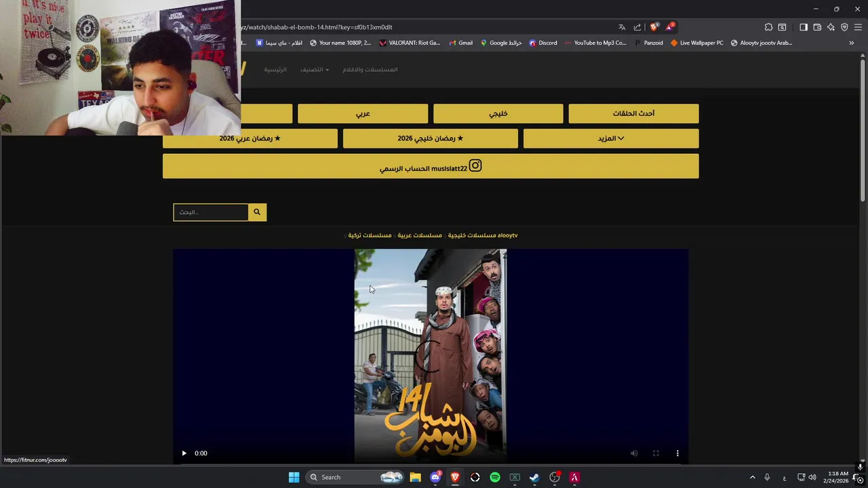The height and width of the screenshot is (488, 868).
Task: Open the Panzoid bookmark
Action: [x=649, y=43]
